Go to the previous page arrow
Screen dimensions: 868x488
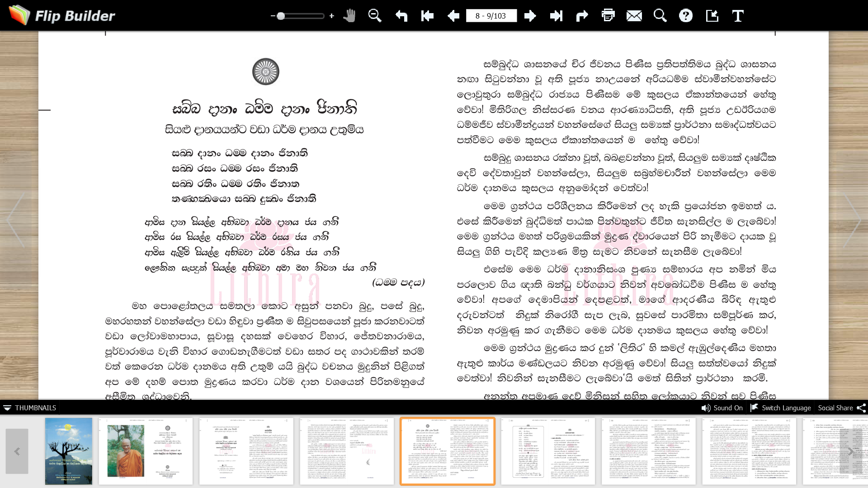(453, 16)
